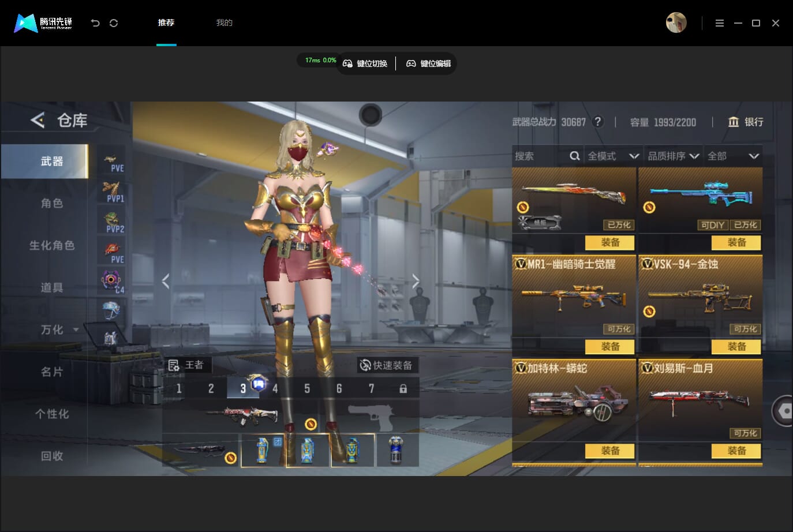The image size is (793, 532).
Task: Click the search magnifier icon
Action: click(x=574, y=156)
